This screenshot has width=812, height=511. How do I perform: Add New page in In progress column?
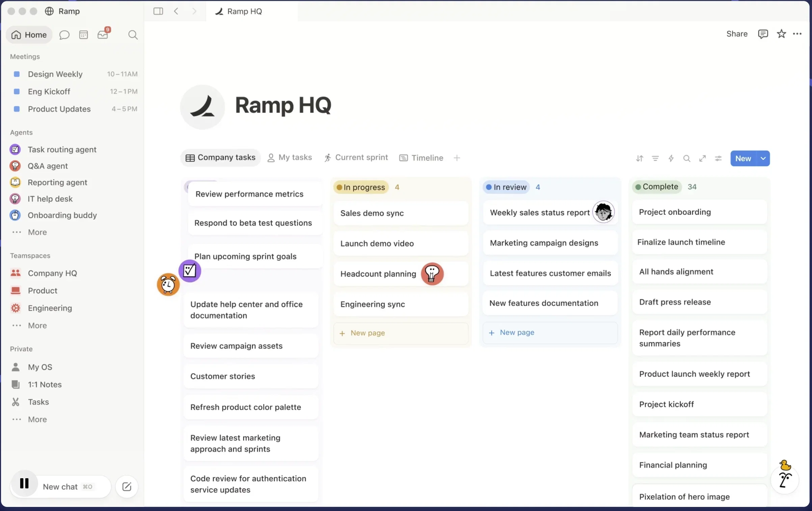click(401, 333)
